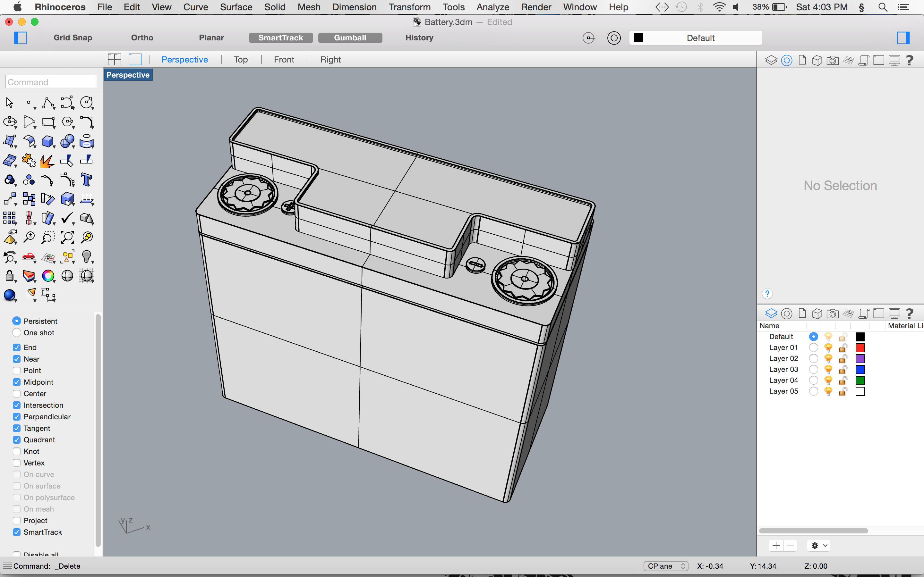Select the Polyline tool
The height and width of the screenshot is (577, 924).
[x=48, y=103]
